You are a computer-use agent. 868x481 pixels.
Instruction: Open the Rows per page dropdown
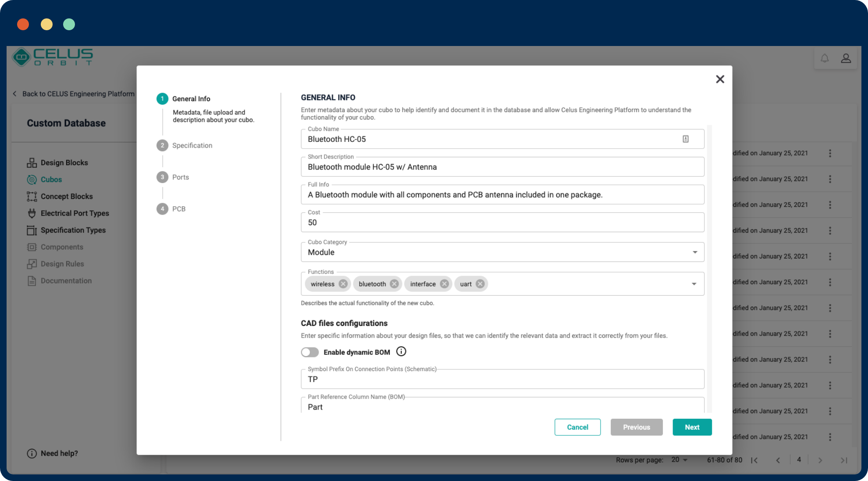coord(679,460)
